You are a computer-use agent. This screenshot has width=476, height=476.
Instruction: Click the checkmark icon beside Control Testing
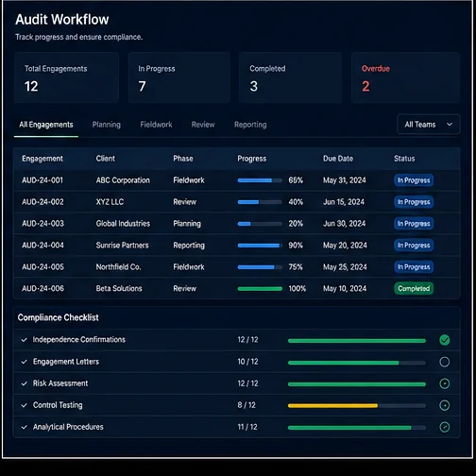(24, 405)
